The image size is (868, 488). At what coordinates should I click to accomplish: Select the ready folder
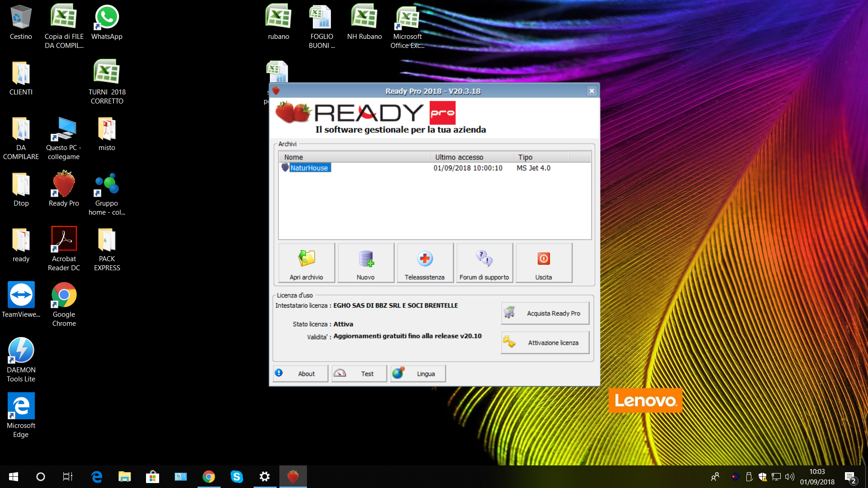21,245
